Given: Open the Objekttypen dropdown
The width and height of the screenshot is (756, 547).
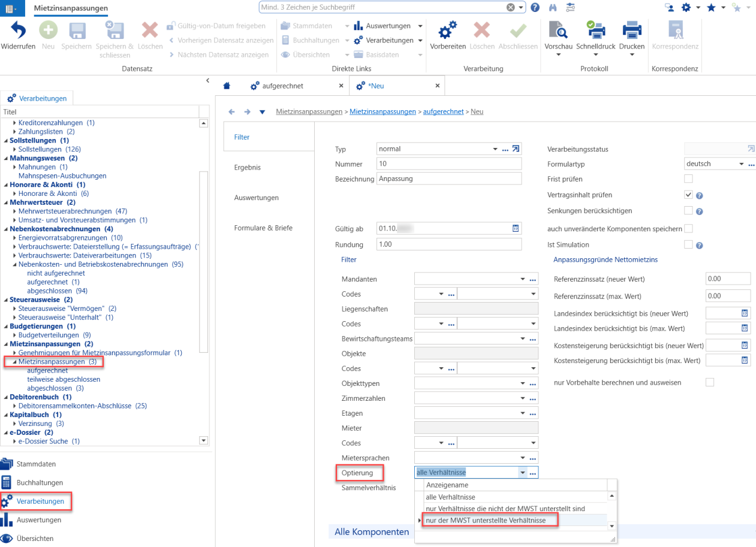Looking at the screenshot, I should coord(523,383).
